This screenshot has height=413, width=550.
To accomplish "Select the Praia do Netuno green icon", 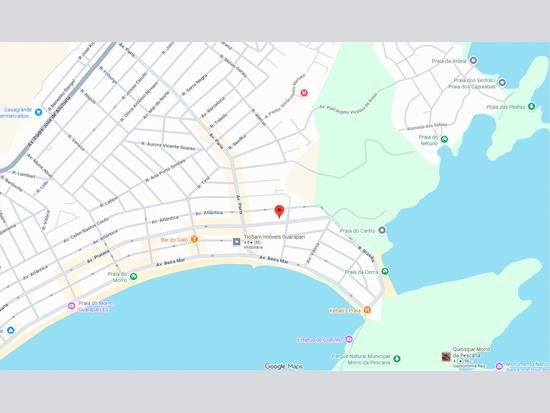I will pos(444,139).
